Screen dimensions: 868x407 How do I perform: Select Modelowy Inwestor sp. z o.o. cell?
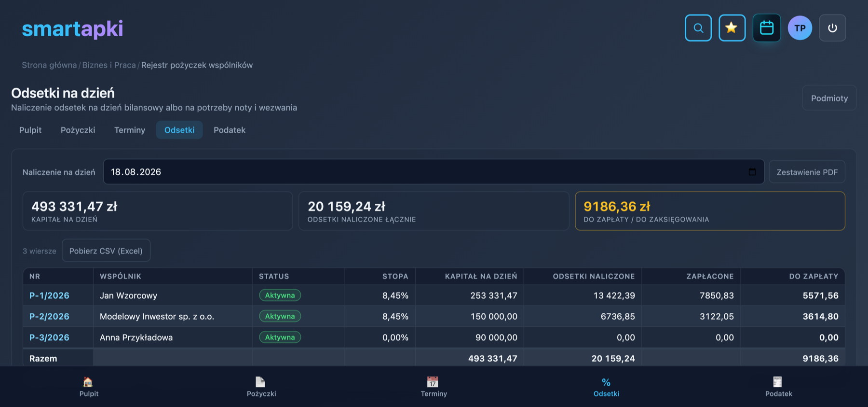(173, 316)
